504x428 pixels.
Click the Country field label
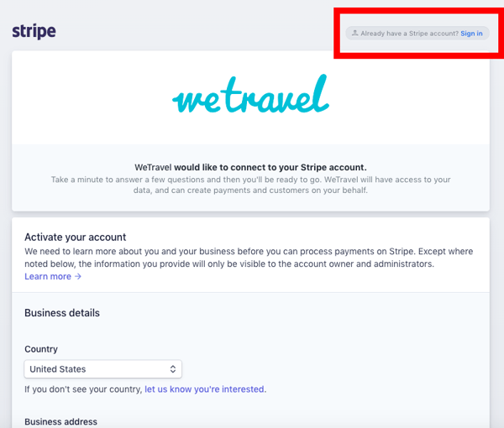(41, 349)
